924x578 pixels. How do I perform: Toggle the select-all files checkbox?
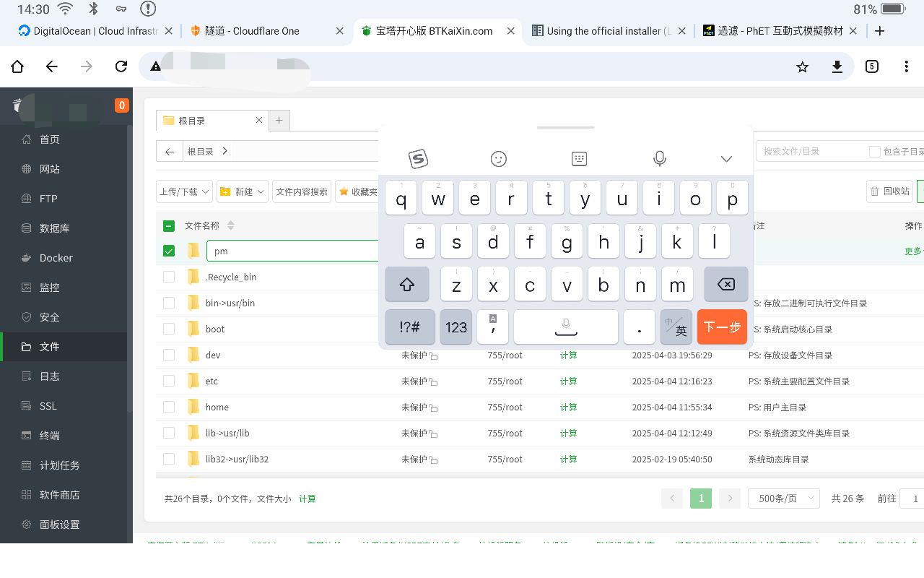coord(169,226)
